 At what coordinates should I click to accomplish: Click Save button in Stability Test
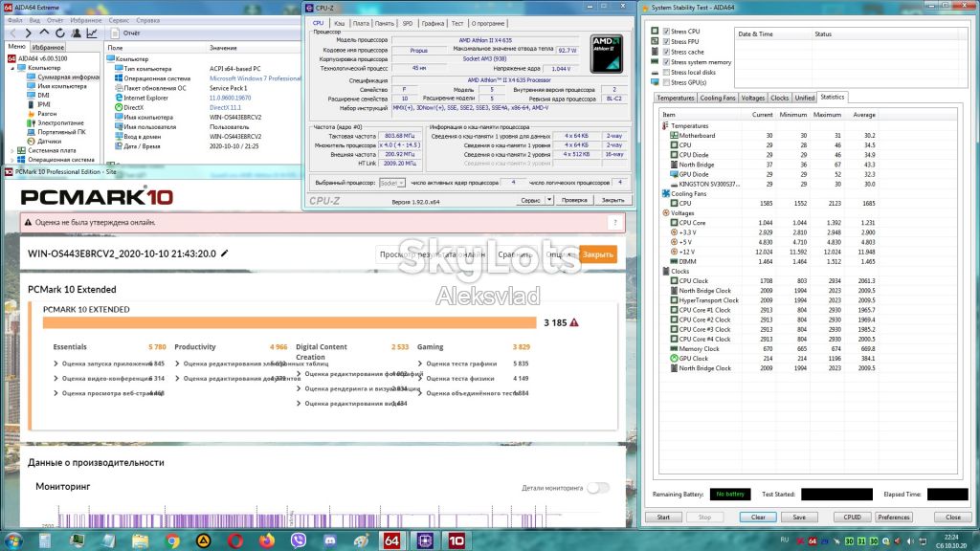[799, 518]
